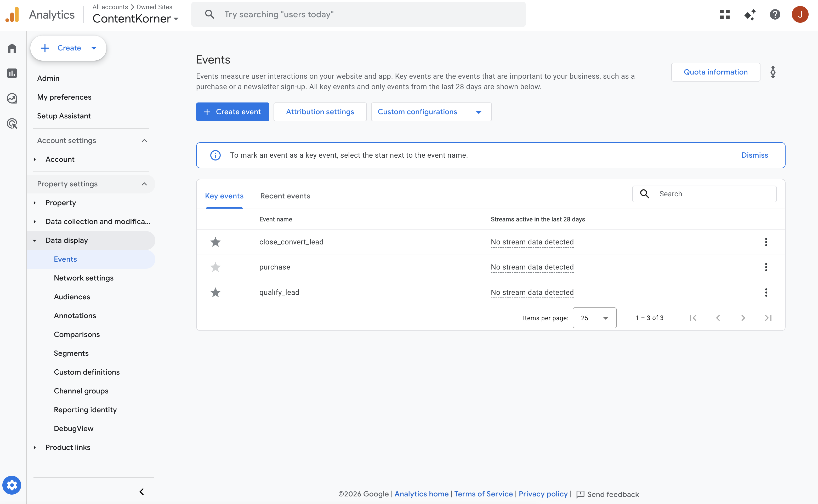
Task: Open the Help question mark icon
Action: click(x=775, y=14)
